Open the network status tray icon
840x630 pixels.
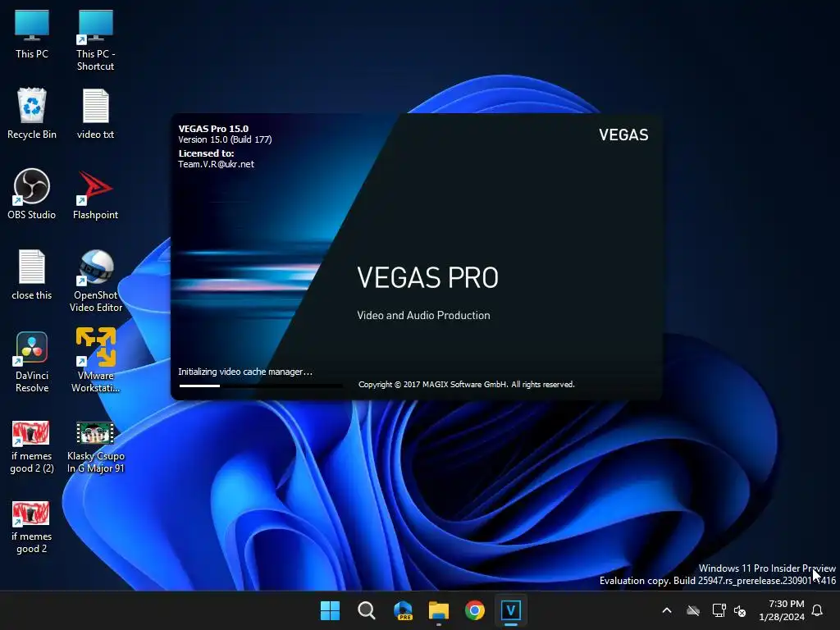(x=719, y=610)
